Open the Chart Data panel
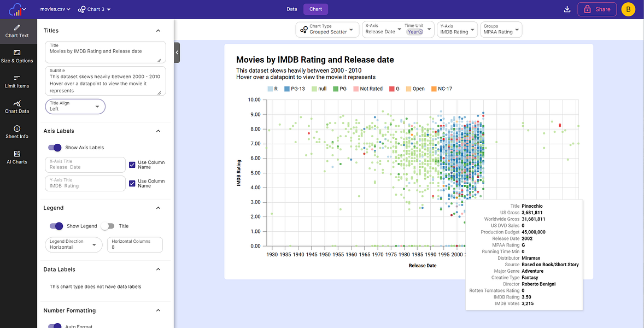Viewport: 644px width, 328px height. (17, 107)
